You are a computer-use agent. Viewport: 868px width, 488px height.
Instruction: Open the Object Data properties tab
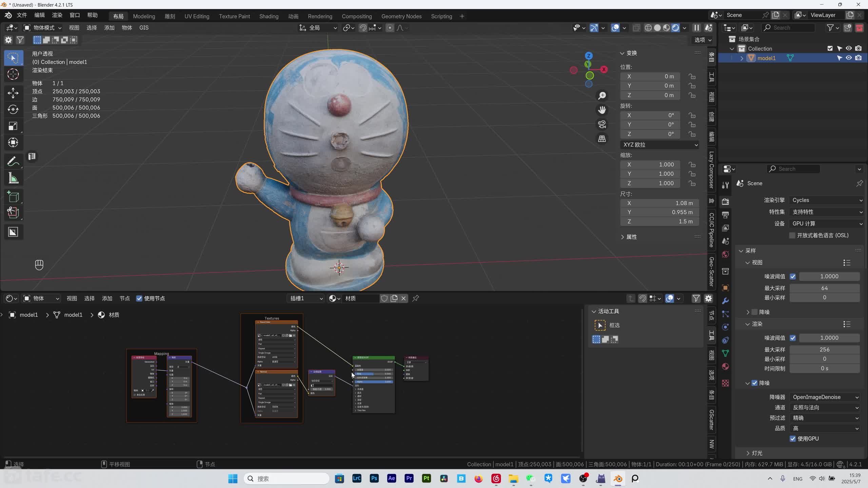[x=726, y=353]
